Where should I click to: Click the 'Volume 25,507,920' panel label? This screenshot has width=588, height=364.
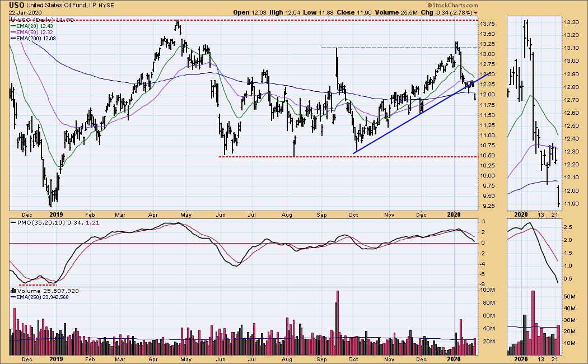pos(48,291)
